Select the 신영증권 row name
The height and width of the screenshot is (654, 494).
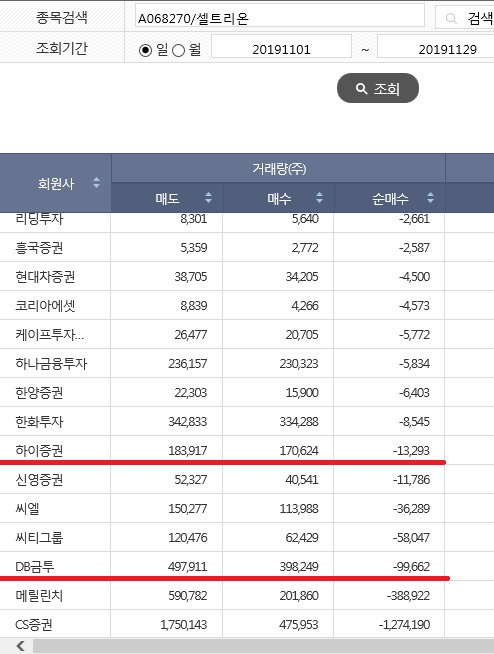click(39, 480)
